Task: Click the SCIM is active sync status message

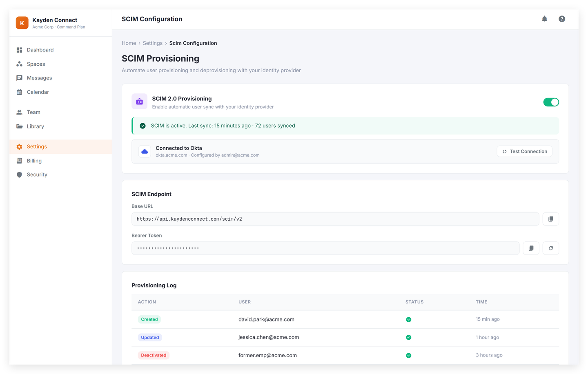Action: pyautogui.click(x=223, y=126)
